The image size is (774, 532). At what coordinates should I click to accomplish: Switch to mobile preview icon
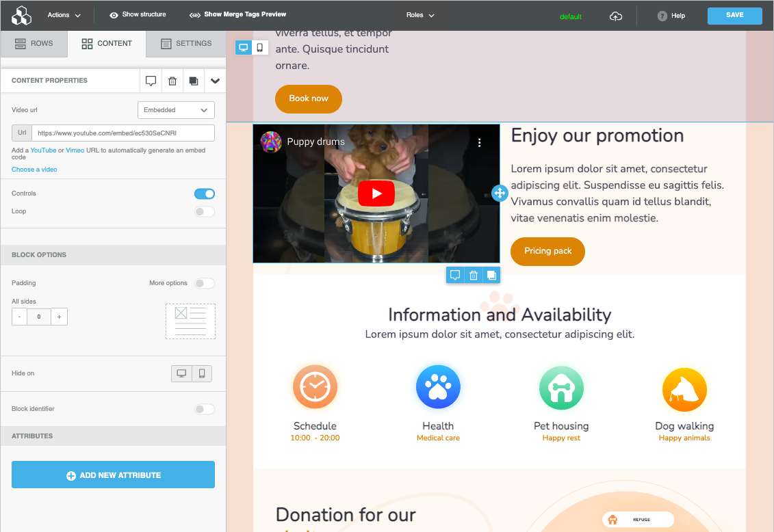[260, 48]
